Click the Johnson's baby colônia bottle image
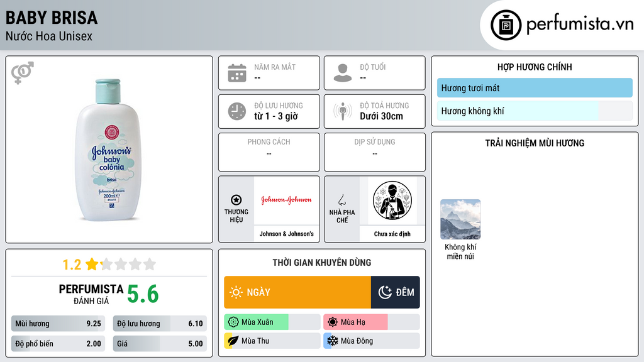Image resolution: width=644 pixels, height=362 pixels. click(109, 150)
